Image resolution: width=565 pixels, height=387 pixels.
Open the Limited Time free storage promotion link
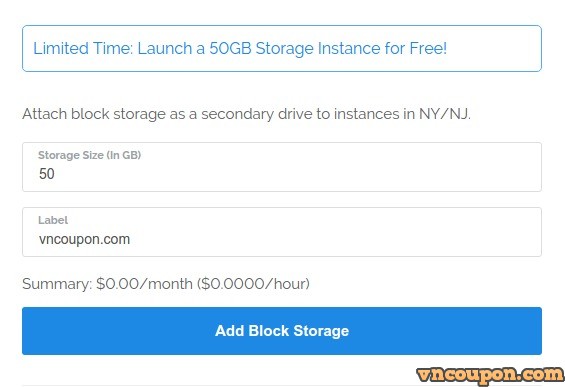point(240,48)
